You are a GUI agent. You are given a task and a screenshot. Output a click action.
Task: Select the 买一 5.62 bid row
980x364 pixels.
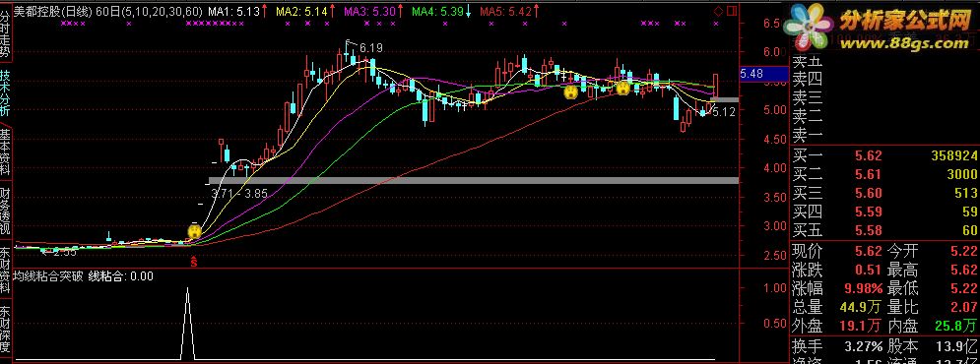tap(884, 155)
